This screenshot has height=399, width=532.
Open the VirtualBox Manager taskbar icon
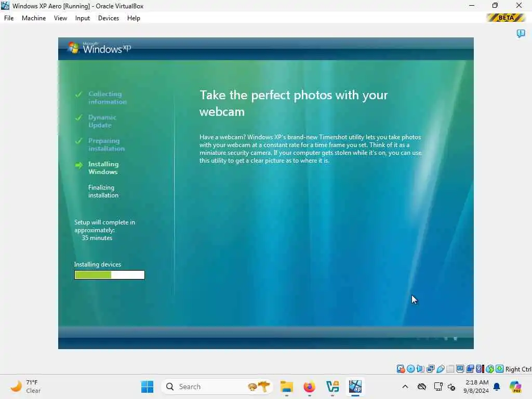tap(332, 387)
